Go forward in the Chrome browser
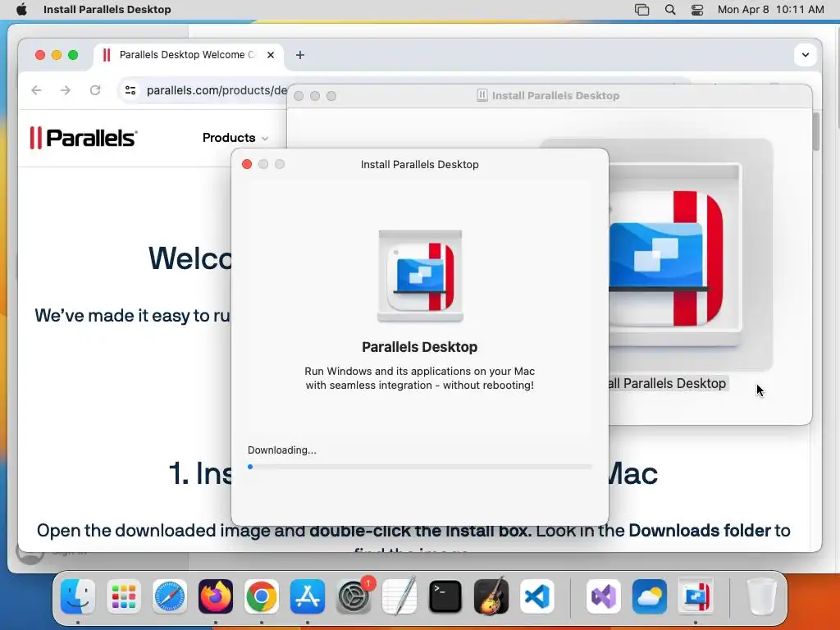Viewport: 840px width, 630px height. (x=66, y=90)
